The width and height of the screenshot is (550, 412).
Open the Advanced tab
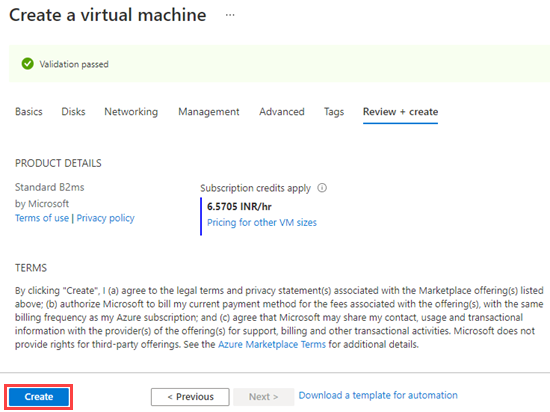282,112
